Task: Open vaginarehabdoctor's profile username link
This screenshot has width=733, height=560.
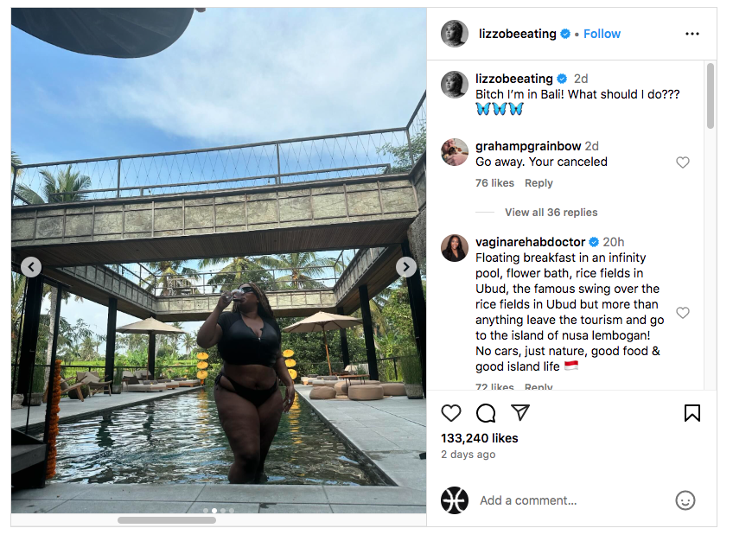Action: pos(530,242)
